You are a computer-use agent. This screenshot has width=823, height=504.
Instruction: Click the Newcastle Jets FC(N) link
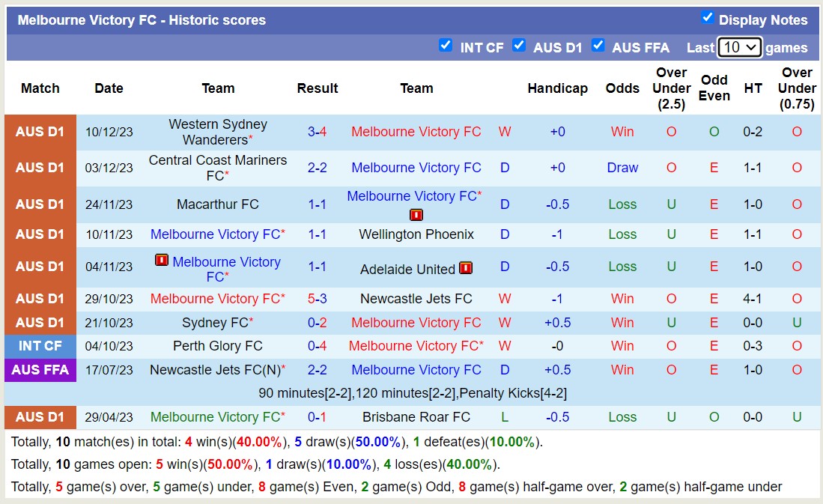pyautogui.click(x=218, y=369)
